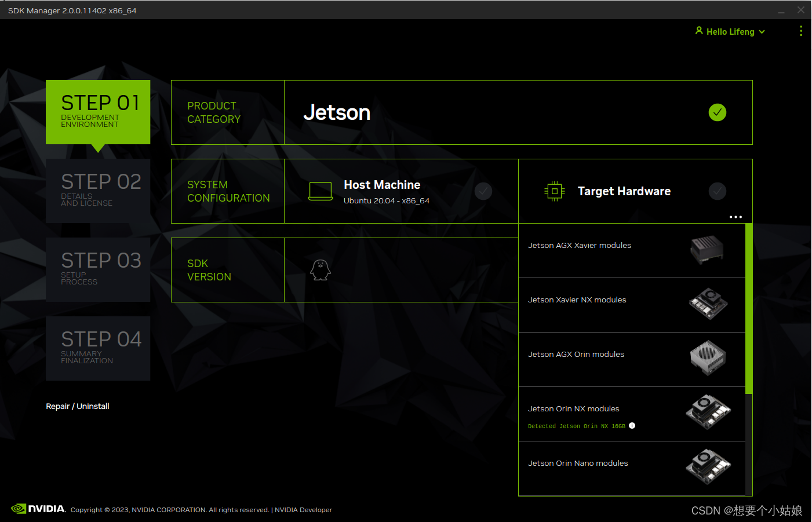
Task: Click the PRODUCT CATEGORY label
Action: click(x=214, y=112)
